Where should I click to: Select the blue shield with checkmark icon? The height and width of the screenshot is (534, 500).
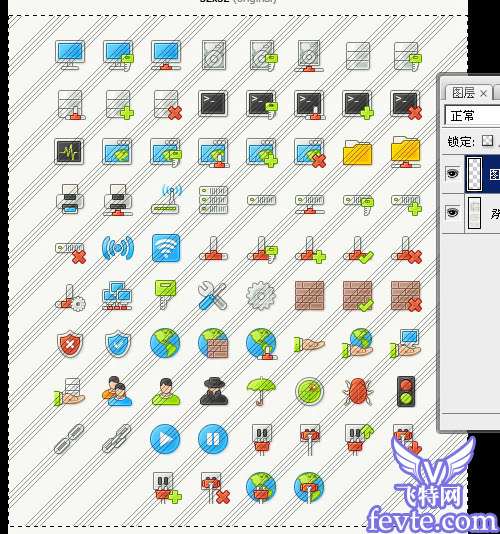click(118, 344)
